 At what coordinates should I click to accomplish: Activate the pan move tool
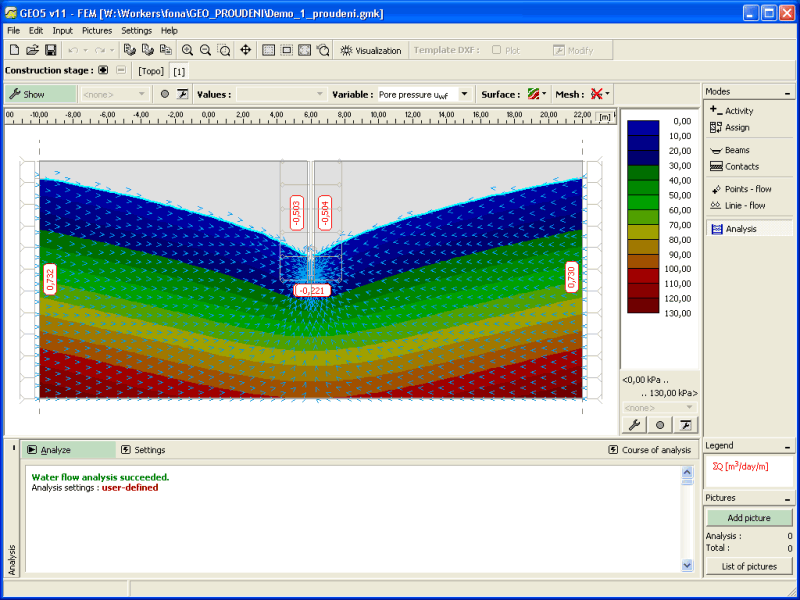[245, 50]
